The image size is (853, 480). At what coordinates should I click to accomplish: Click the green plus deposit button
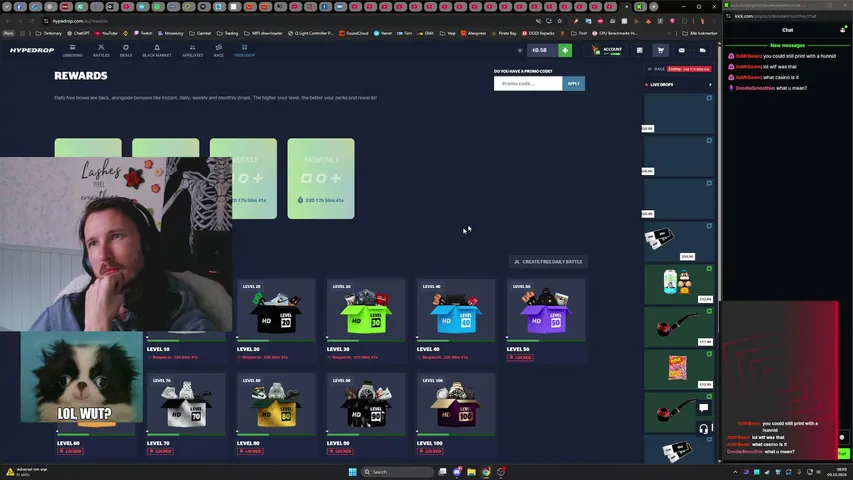click(565, 50)
